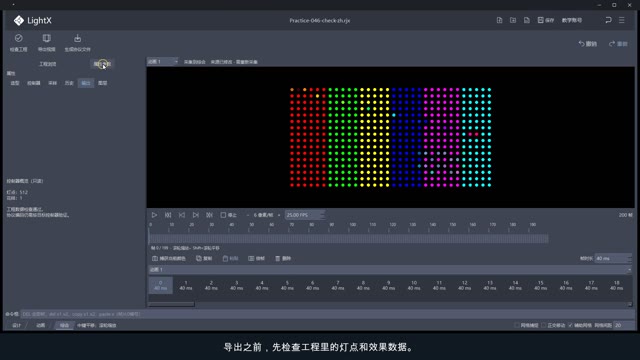Click the command line input field
640x360 pixels.
(x=327, y=314)
